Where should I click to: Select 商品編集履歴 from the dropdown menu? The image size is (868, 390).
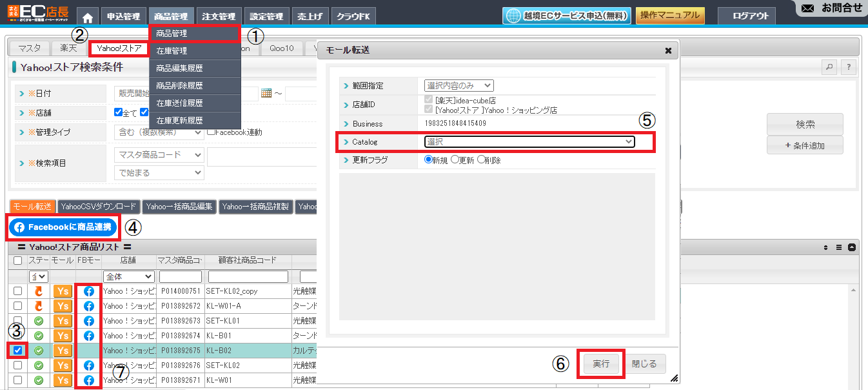195,68
